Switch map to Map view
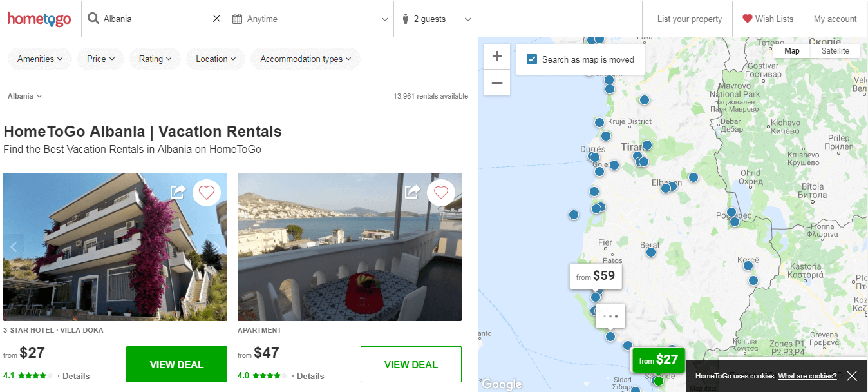The image size is (868, 392). [792, 51]
